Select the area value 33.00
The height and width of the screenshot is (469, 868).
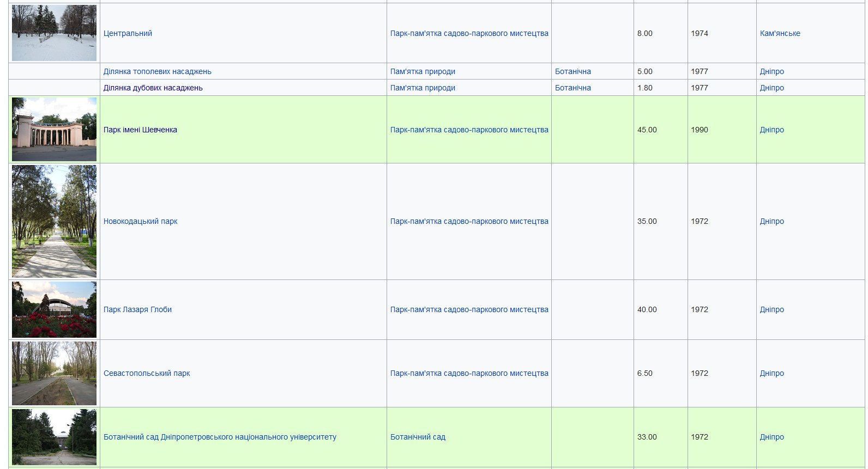(x=647, y=437)
